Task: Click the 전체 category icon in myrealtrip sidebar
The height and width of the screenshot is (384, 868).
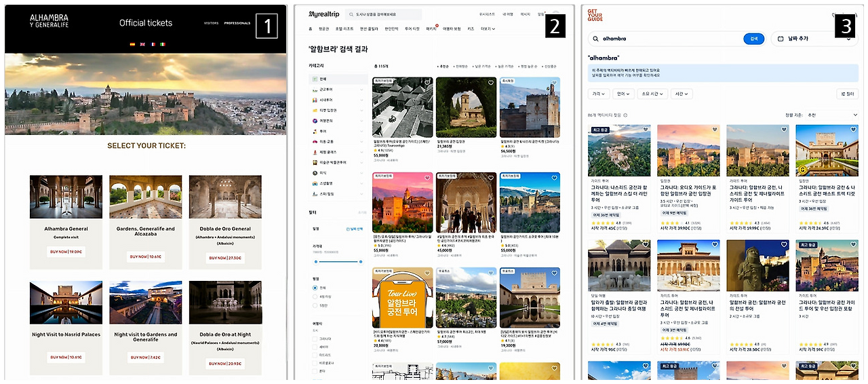Action: tap(315, 79)
